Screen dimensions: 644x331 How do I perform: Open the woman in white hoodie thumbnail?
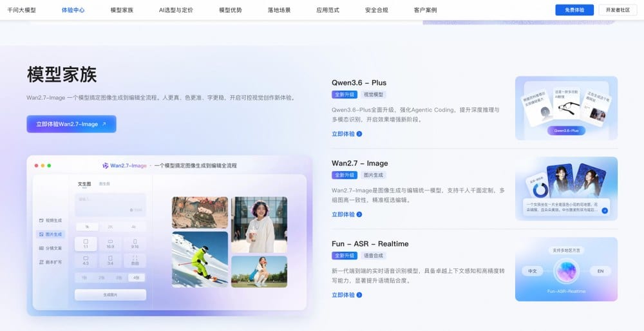point(259,225)
